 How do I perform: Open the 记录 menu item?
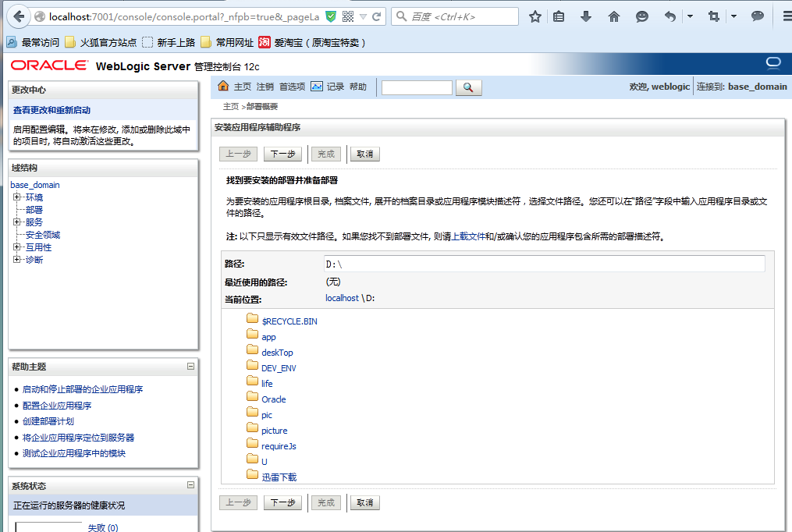coord(336,87)
